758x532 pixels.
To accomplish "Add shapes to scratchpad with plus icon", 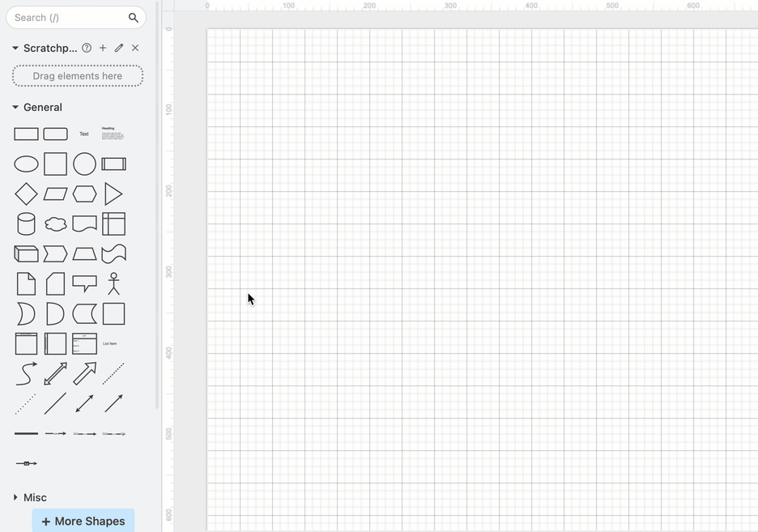I will point(103,48).
